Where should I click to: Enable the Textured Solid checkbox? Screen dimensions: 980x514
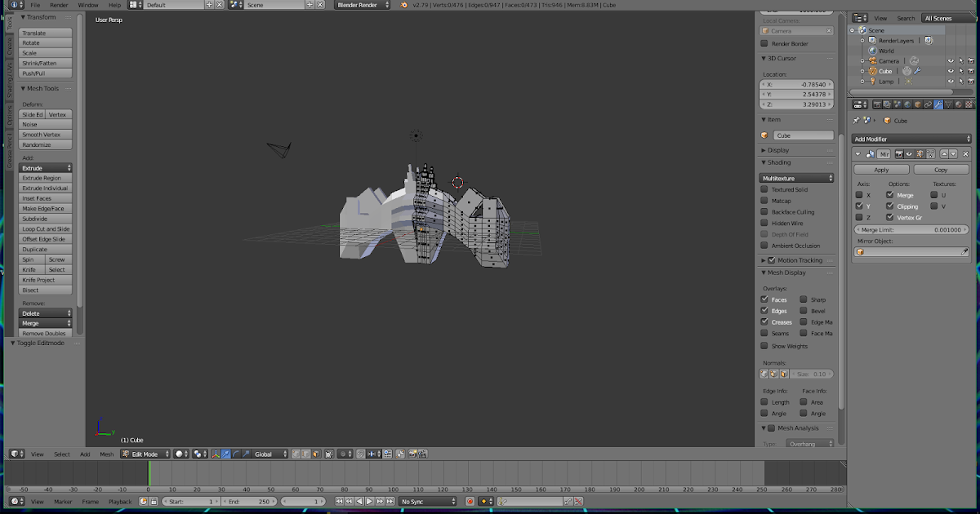[764, 189]
